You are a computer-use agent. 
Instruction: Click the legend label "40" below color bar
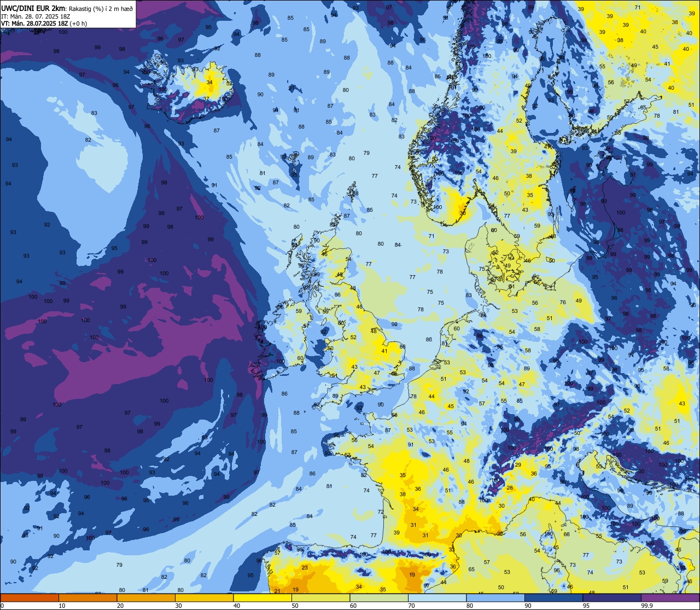pyautogui.click(x=237, y=606)
